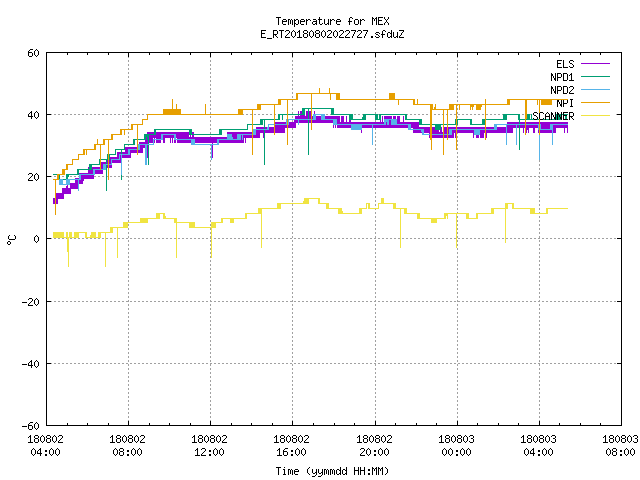This screenshot has height=480, width=640.
Task: Click the y-axis value 40
Action: [x=33, y=115]
